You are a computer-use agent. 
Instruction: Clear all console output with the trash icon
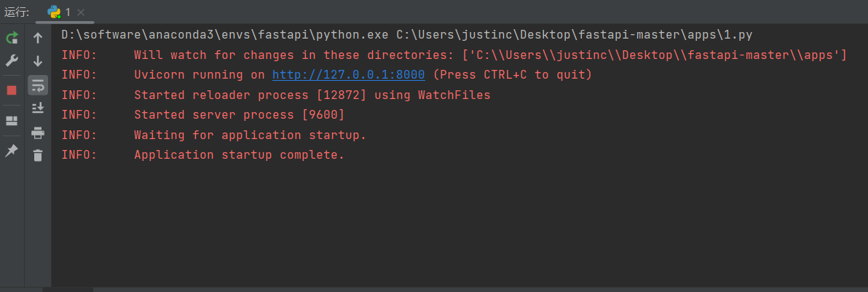click(x=38, y=156)
